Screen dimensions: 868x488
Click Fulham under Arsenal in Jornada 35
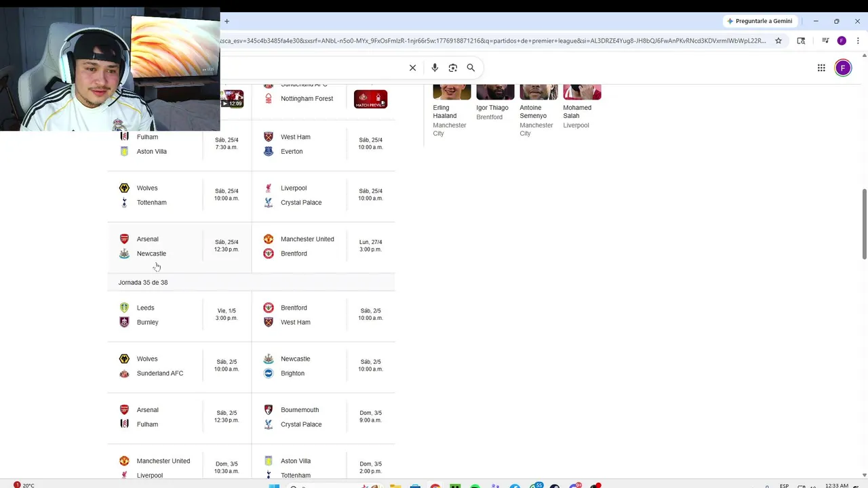[147, 424]
